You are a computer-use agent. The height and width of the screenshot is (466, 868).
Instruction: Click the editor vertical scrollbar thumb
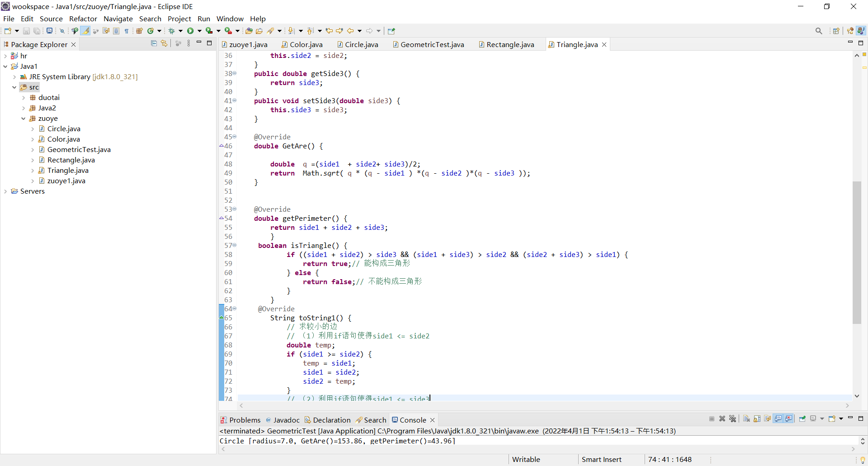(x=857, y=252)
